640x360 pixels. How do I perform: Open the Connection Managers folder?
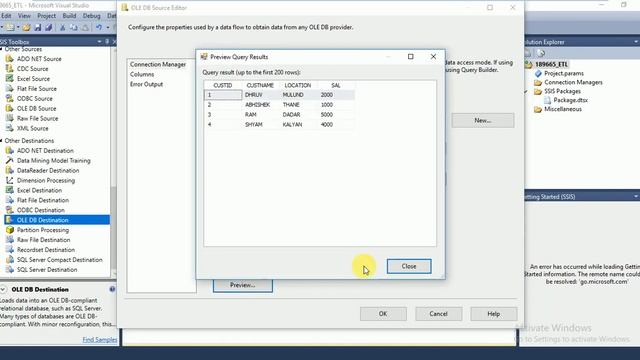click(573, 82)
